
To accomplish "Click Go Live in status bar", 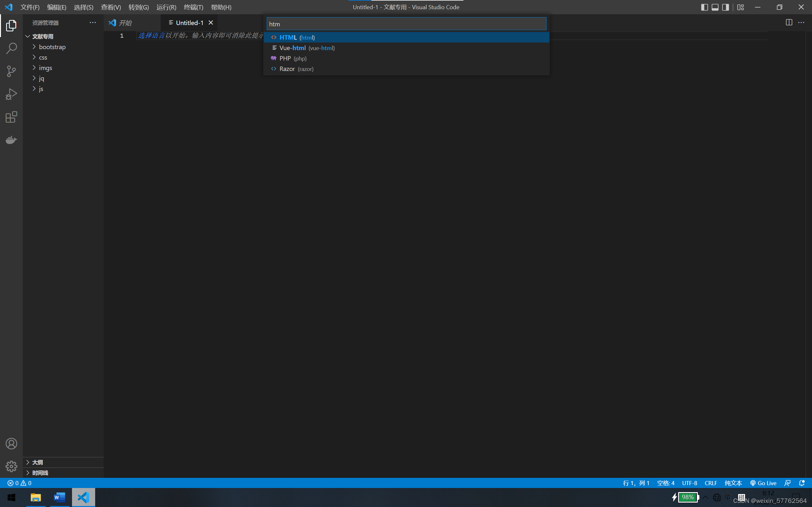I will pos(763,483).
